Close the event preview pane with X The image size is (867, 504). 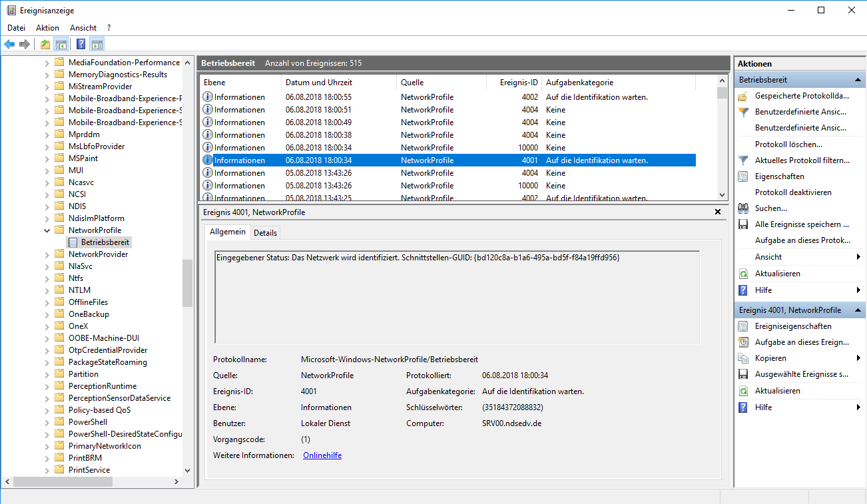coord(717,212)
